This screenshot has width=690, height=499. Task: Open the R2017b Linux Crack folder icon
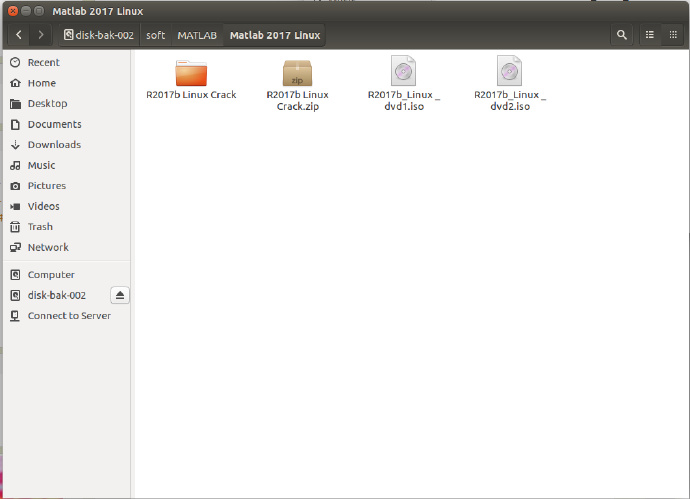(191, 73)
